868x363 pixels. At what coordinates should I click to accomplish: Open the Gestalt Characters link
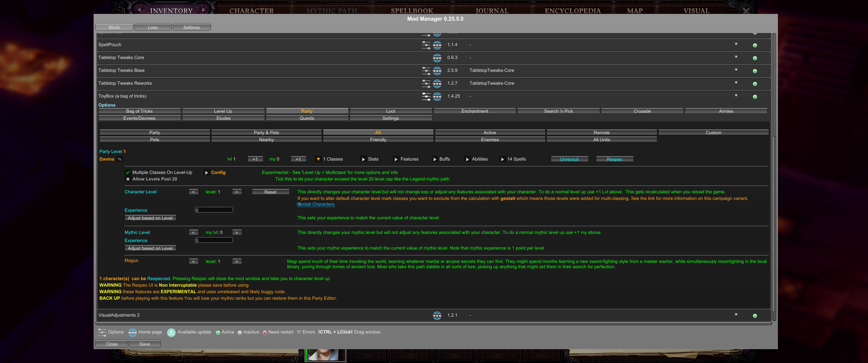316,204
